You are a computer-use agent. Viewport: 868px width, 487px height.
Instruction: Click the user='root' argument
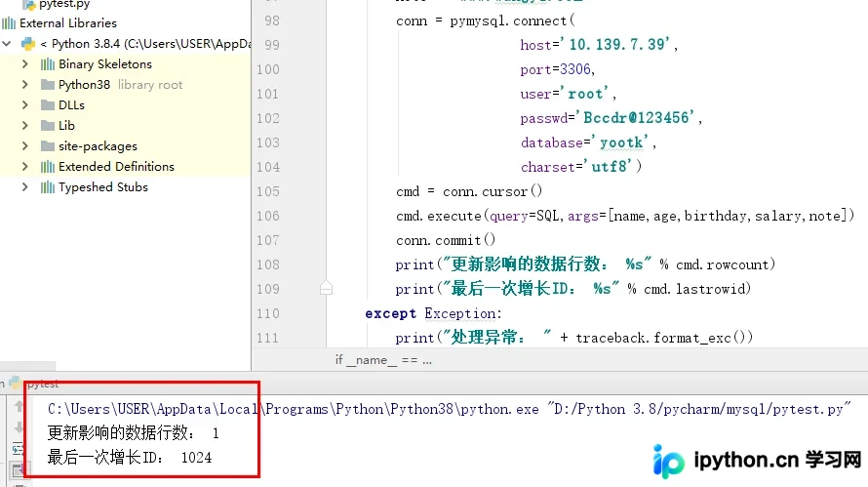[568, 94]
